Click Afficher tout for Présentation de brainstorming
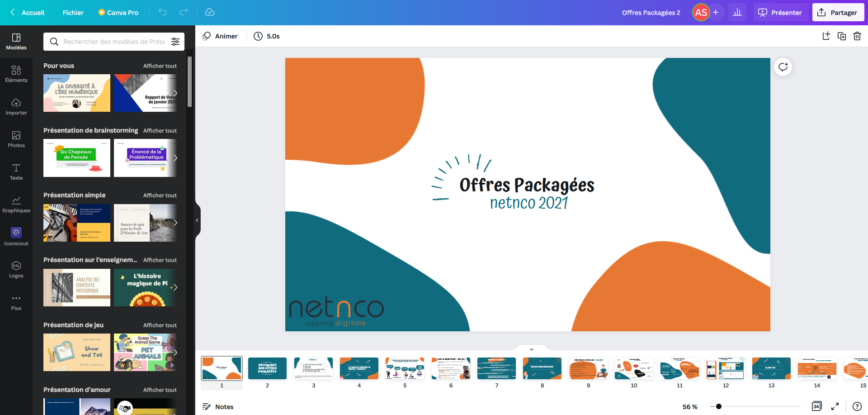Image resolution: width=868 pixels, height=415 pixels. 160,131
